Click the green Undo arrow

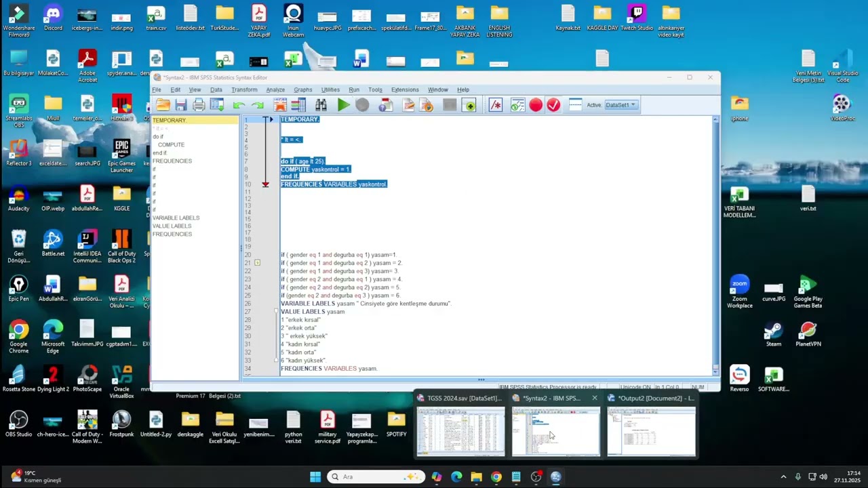[239, 105]
